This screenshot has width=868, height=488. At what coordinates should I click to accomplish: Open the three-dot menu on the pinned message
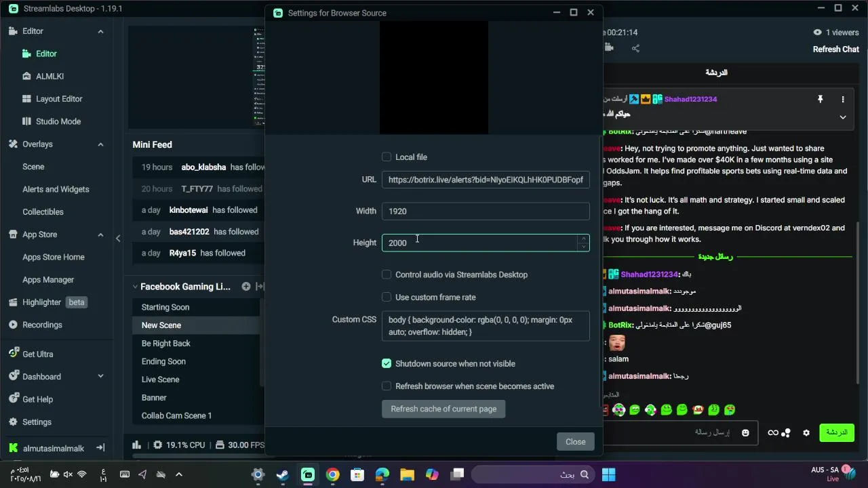pyautogui.click(x=843, y=99)
